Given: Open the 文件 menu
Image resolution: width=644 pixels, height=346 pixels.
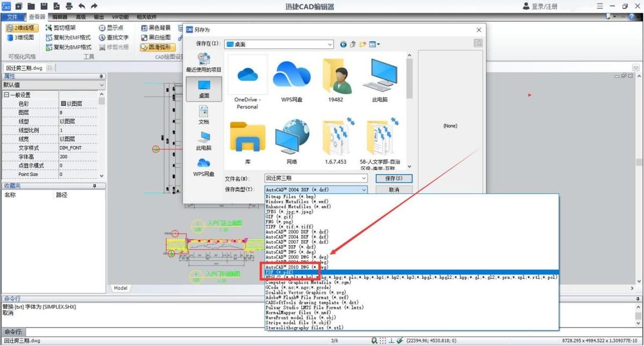Looking at the screenshot, I should (12, 17).
